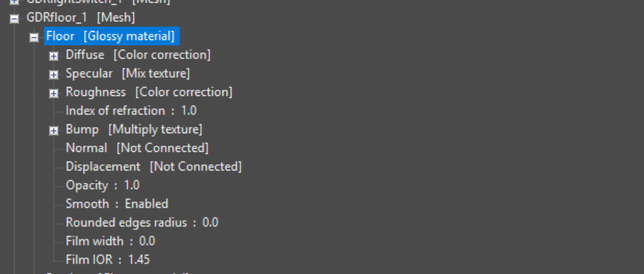Select the Film IOR : 1.45 entry
This screenshot has height=274, width=644.
[108, 260]
